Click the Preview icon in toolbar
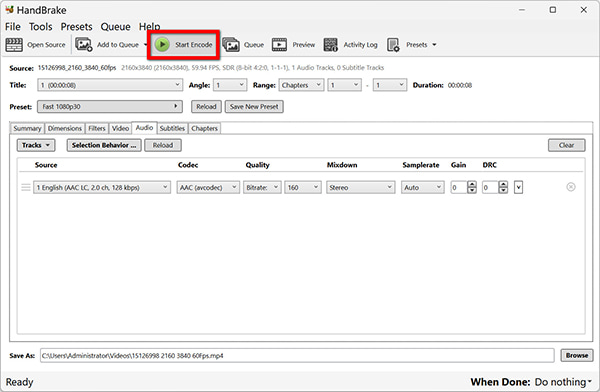600x392 pixels. pyautogui.click(x=279, y=44)
